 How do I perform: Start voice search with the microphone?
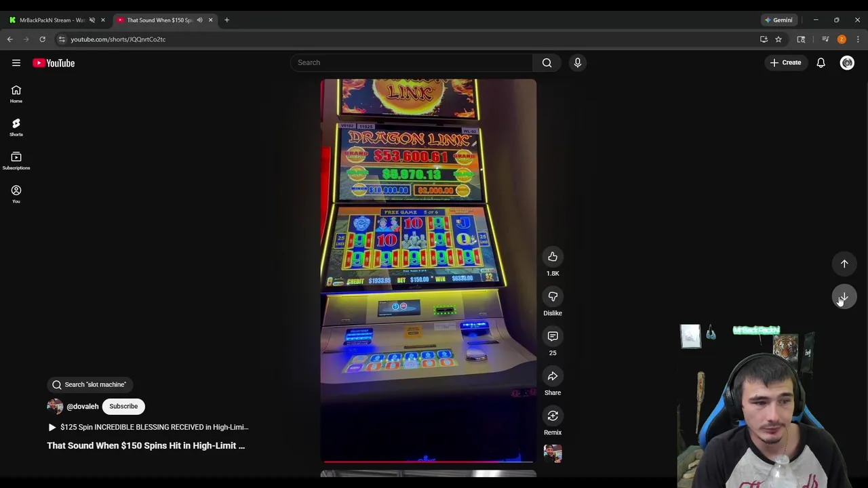pos(578,63)
